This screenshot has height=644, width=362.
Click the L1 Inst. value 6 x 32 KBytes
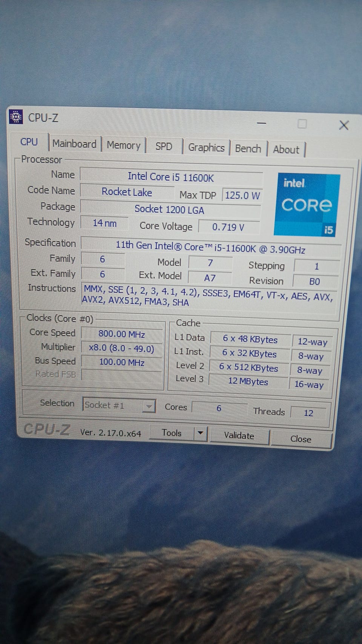click(249, 354)
